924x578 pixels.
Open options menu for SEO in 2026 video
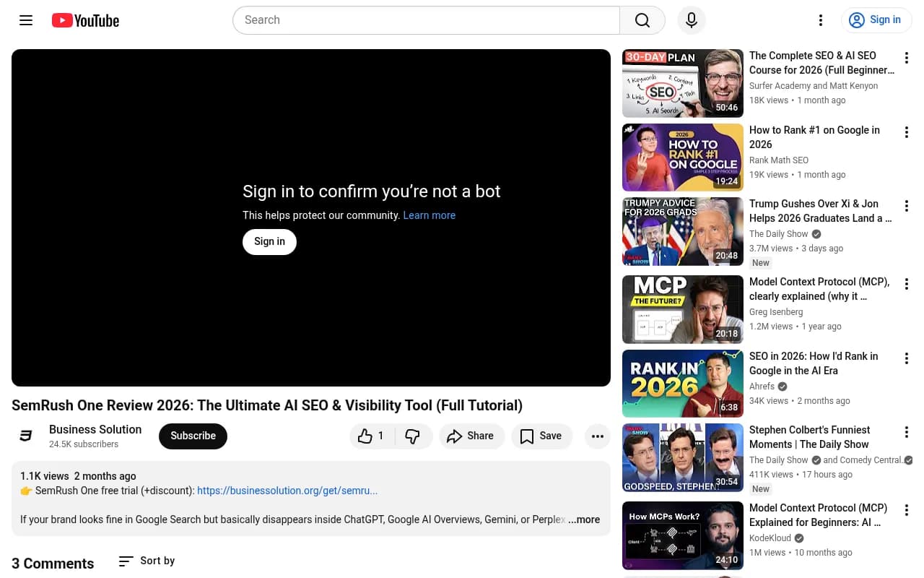tap(907, 358)
